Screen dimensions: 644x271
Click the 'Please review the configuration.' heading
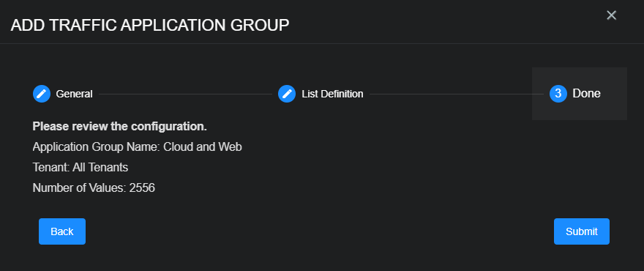(x=119, y=127)
